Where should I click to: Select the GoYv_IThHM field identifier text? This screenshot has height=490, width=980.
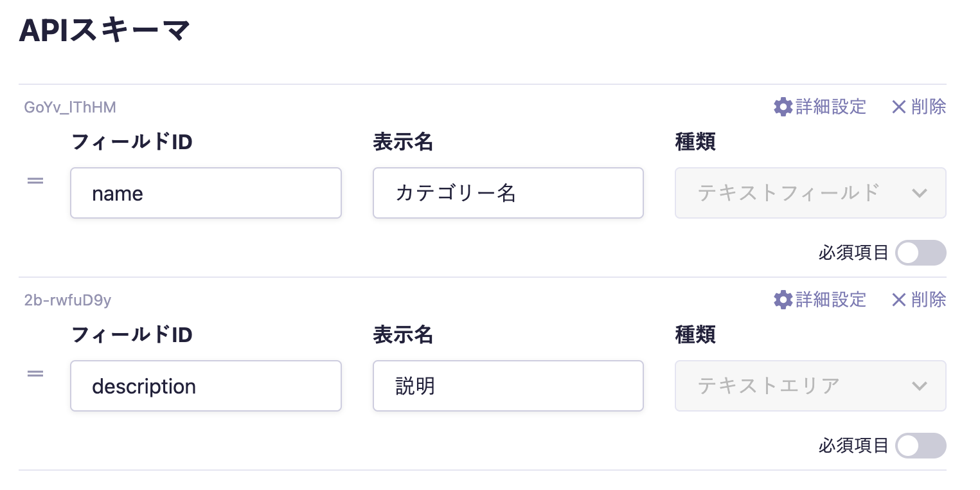[x=70, y=107]
